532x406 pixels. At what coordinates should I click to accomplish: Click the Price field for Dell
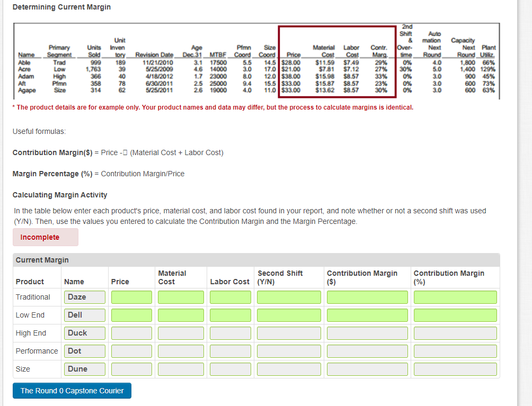point(131,315)
